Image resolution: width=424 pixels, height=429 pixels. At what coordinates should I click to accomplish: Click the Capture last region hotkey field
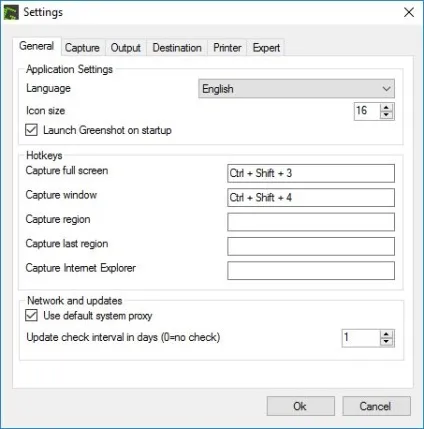pyautogui.click(x=311, y=246)
